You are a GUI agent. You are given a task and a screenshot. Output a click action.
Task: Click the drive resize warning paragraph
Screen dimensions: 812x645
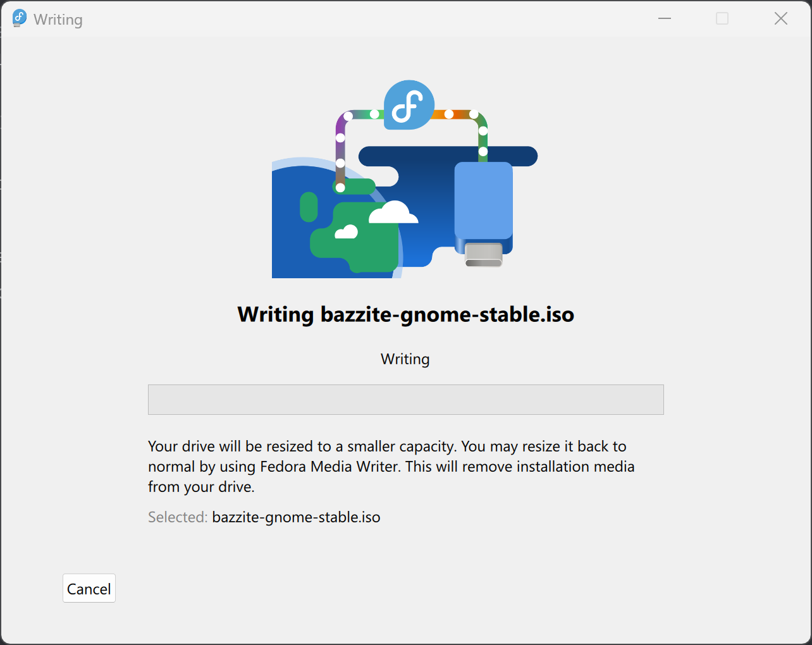coord(391,467)
